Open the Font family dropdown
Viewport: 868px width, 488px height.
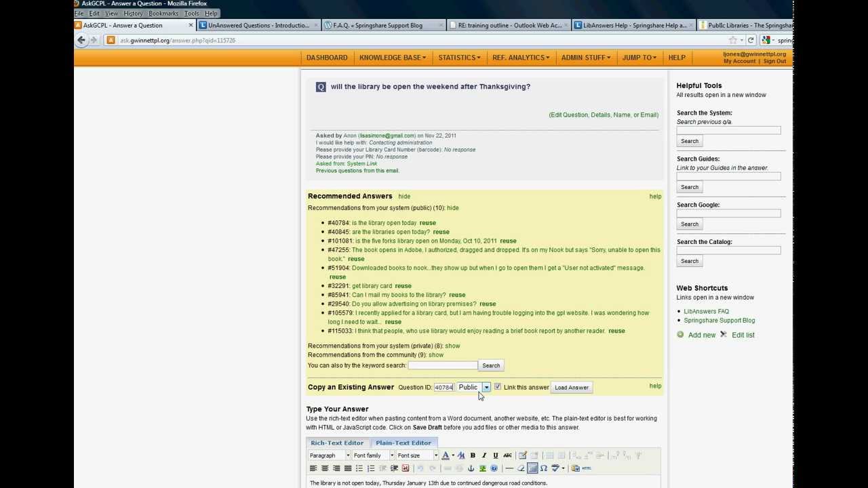(373, 455)
